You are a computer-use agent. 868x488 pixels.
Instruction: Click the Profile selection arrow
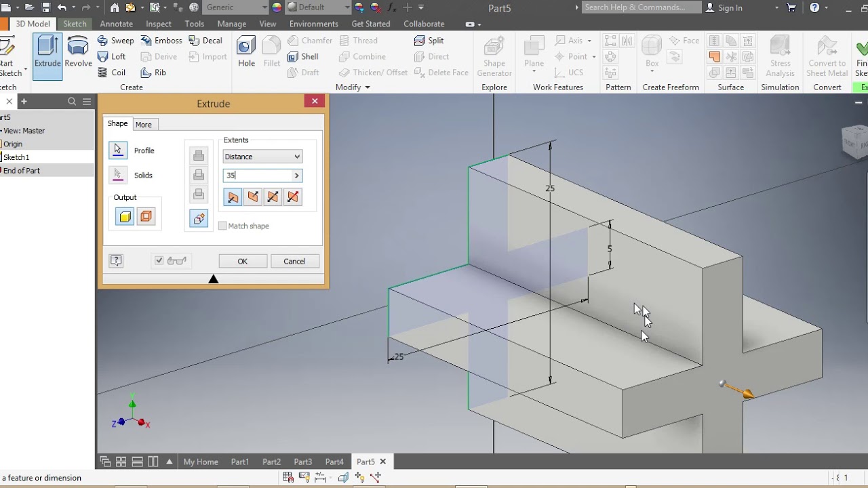pos(118,150)
